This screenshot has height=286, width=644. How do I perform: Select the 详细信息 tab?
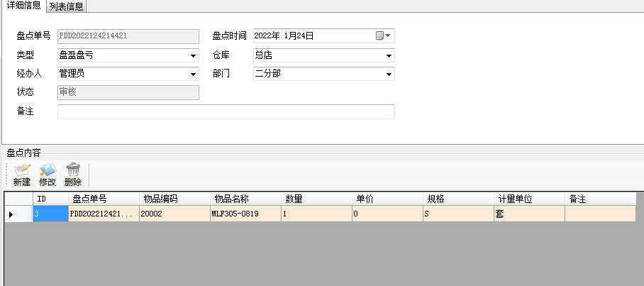(23, 6)
